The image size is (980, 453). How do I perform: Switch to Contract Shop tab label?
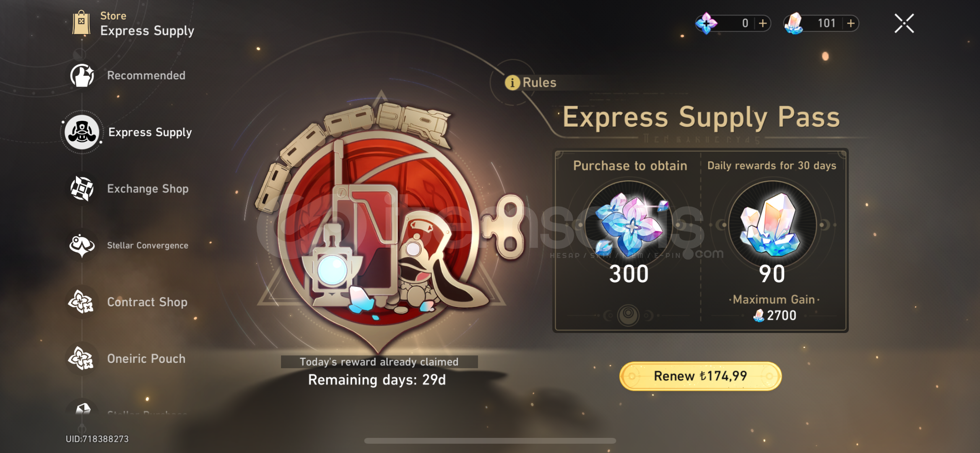pos(147,302)
